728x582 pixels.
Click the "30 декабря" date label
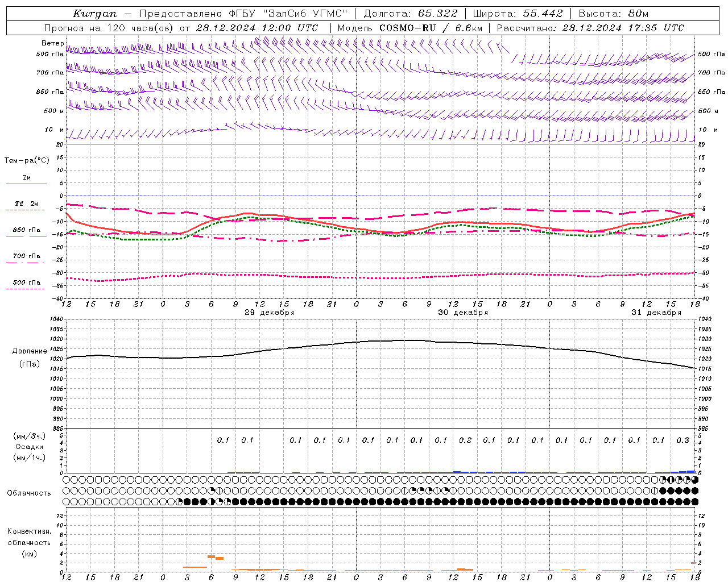[463, 313]
